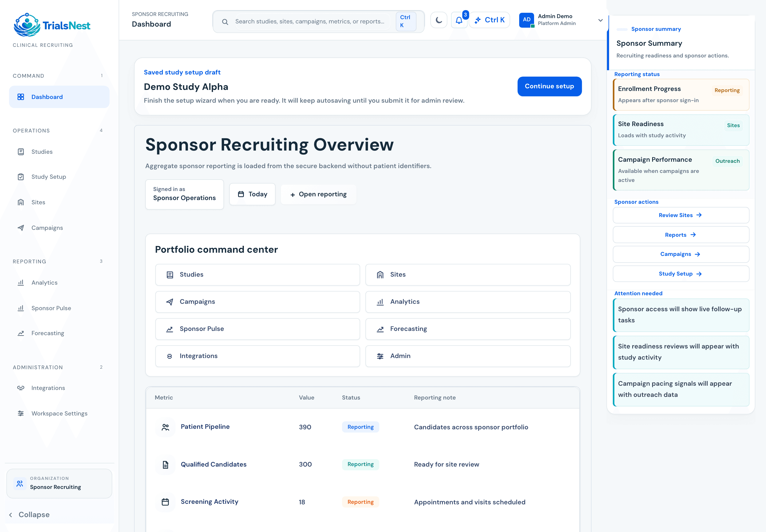Viewport: 766px width, 532px height.
Task: Click the Study Setup sponsor action link
Action: pos(681,274)
